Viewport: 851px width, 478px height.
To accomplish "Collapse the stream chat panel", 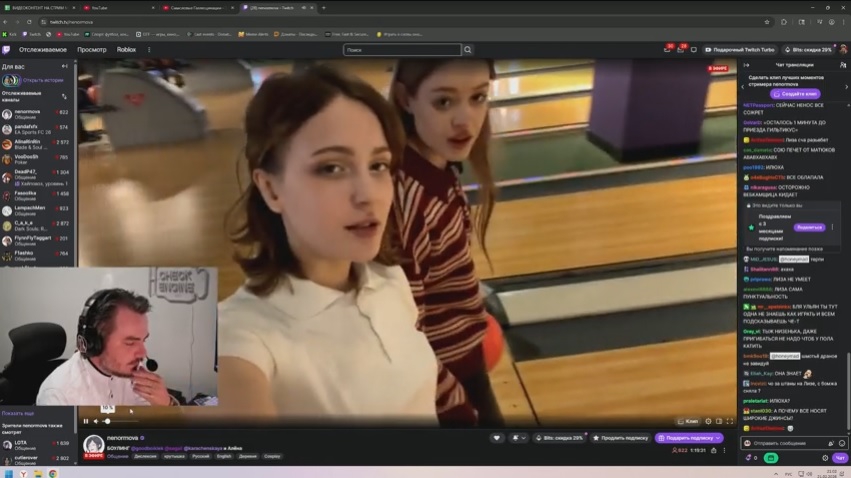I will click(x=746, y=65).
